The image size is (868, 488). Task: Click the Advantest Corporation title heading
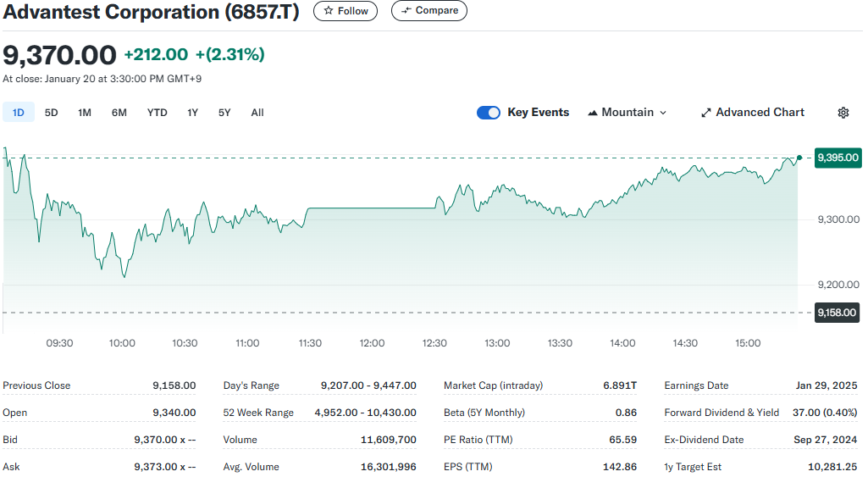pyautogui.click(x=151, y=12)
